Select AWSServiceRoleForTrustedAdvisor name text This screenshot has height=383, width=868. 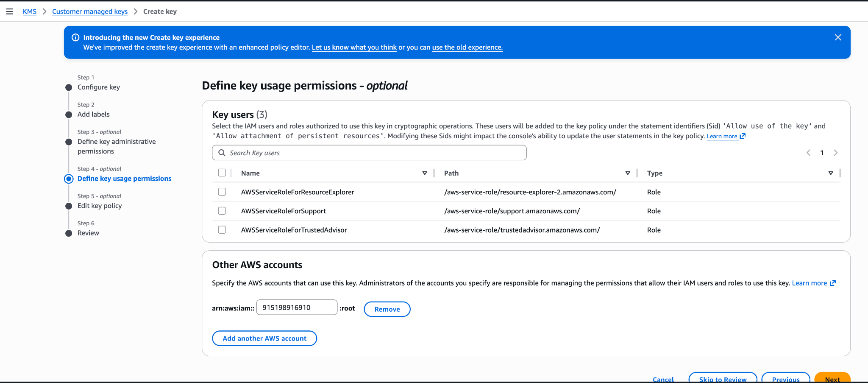(x=294, y=230)
